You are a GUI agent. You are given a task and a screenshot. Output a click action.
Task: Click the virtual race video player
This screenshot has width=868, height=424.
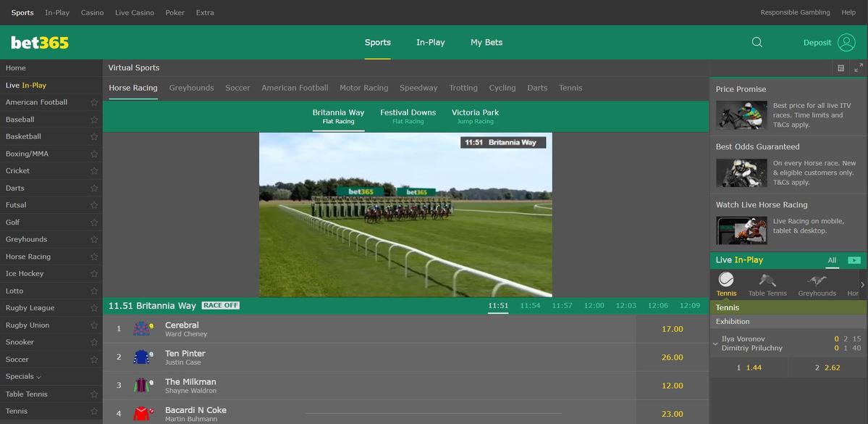pos(405,215)
